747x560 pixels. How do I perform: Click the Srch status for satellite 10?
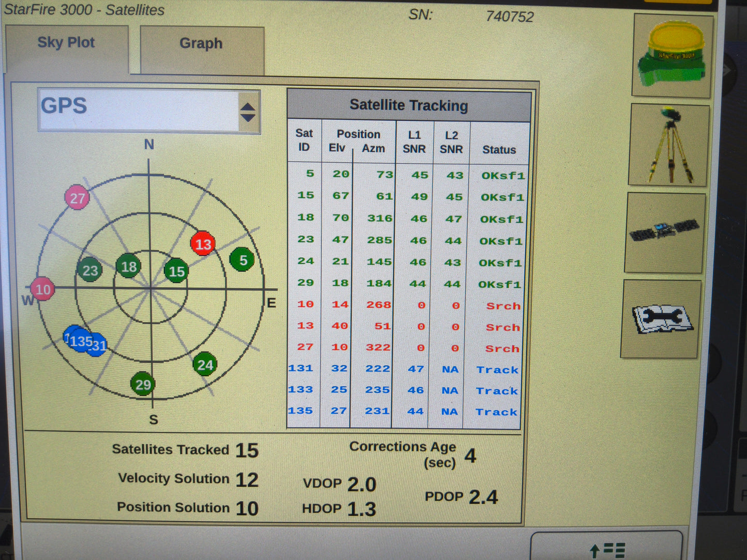pyautogui.click(x=503, y=306)
